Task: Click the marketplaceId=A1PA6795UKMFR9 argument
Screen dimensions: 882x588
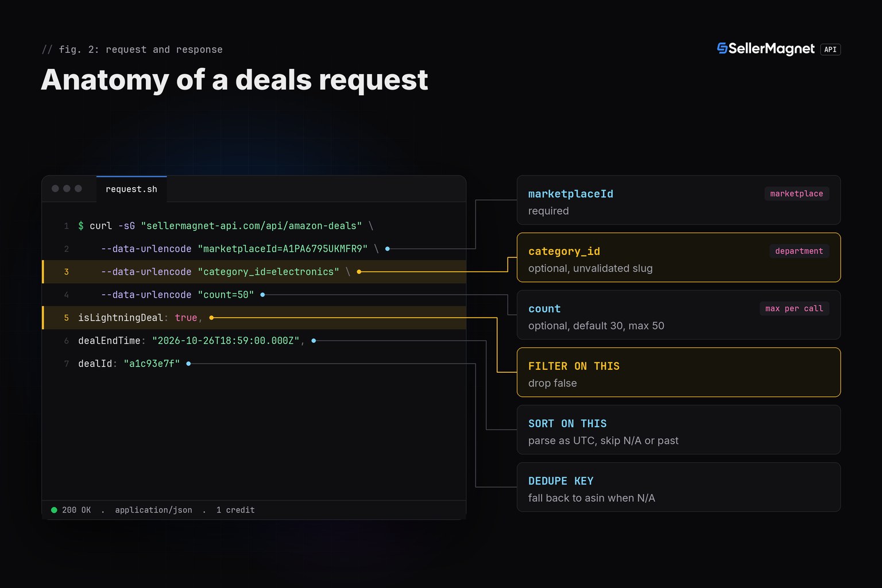Action: click(283, 249)
